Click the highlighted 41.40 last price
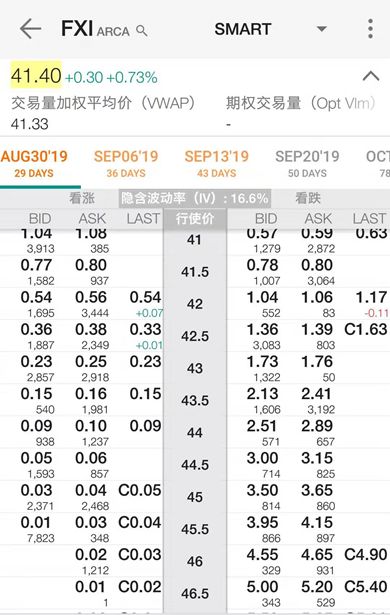Screen dimensions: 390x615 [36, 76]
